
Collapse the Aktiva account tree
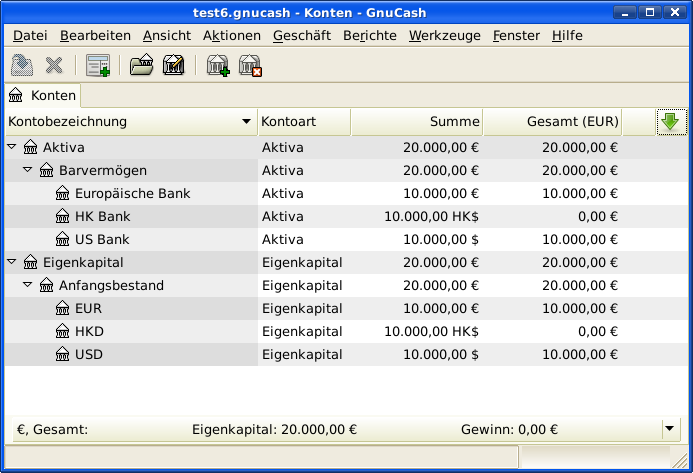pos(12,147)
